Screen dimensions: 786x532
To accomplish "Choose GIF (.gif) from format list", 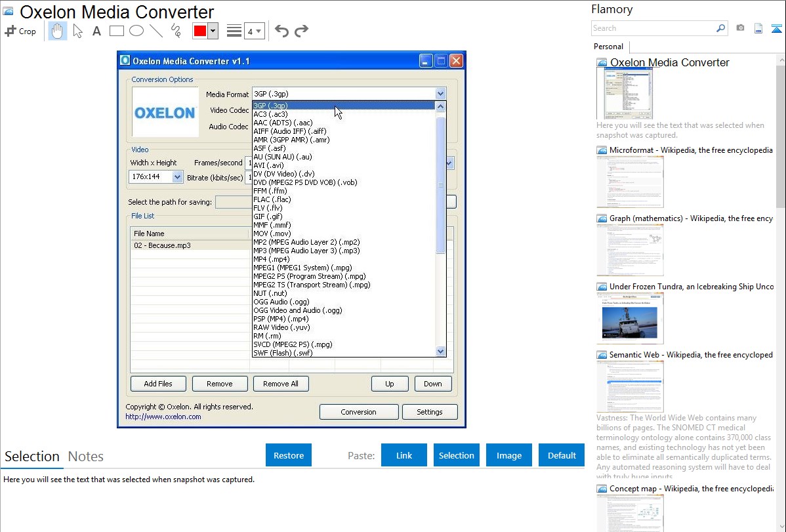I will [x=344, y=216].
